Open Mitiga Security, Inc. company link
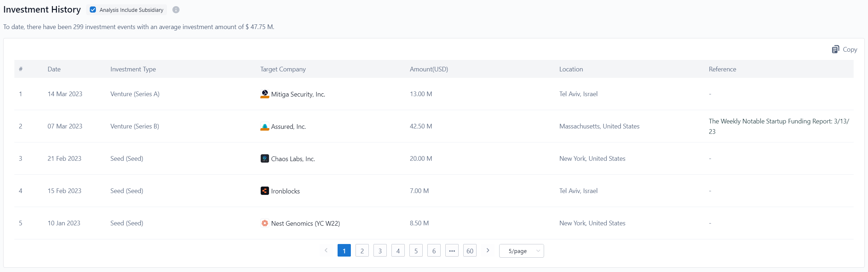The image size is (868, 272). (x=298, y=94)
